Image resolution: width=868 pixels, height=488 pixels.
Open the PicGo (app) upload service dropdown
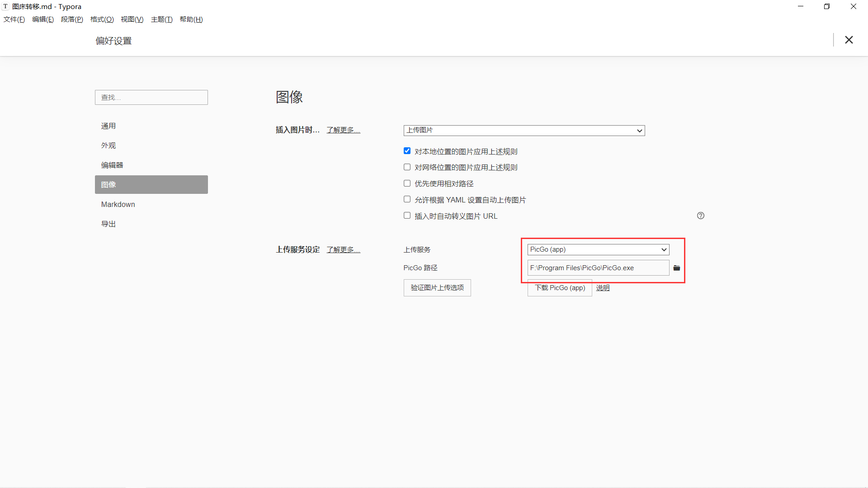(598, 249)
